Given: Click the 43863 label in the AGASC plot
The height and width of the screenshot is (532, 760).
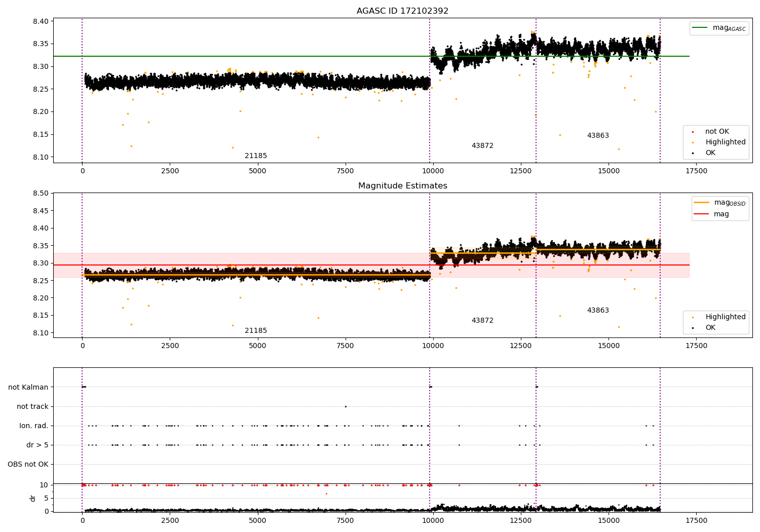Looking at the screenshot, I should pos(598,136).
